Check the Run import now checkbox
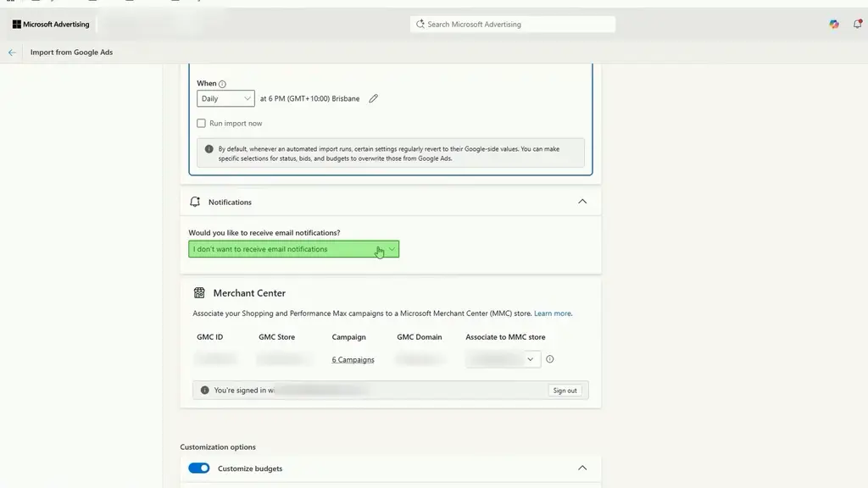 click(202, 124)
